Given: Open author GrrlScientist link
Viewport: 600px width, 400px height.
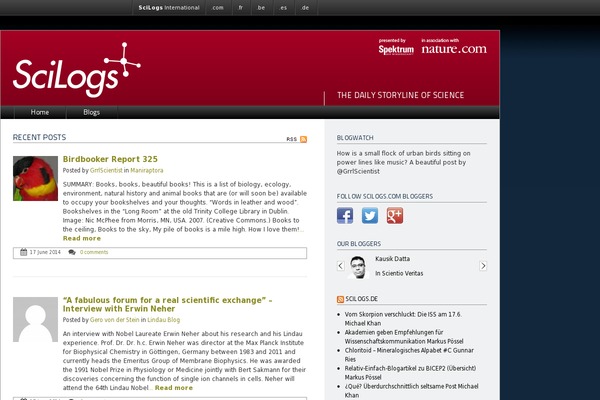Looking at the screenshot, I should point(106,170).
